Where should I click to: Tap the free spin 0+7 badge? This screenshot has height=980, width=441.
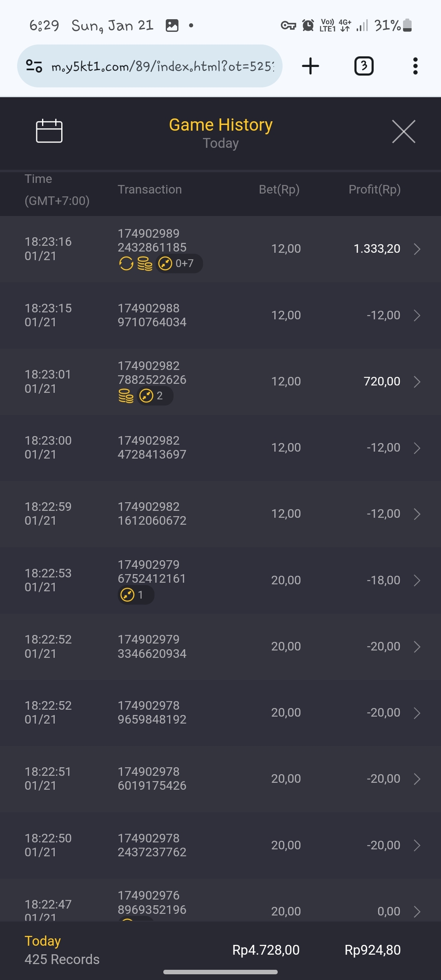(x=179, y=263)
